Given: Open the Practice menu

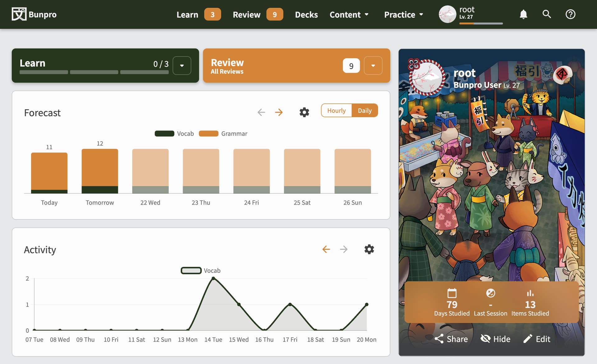Looking at the screenshot, I should (x=403, y=15).
